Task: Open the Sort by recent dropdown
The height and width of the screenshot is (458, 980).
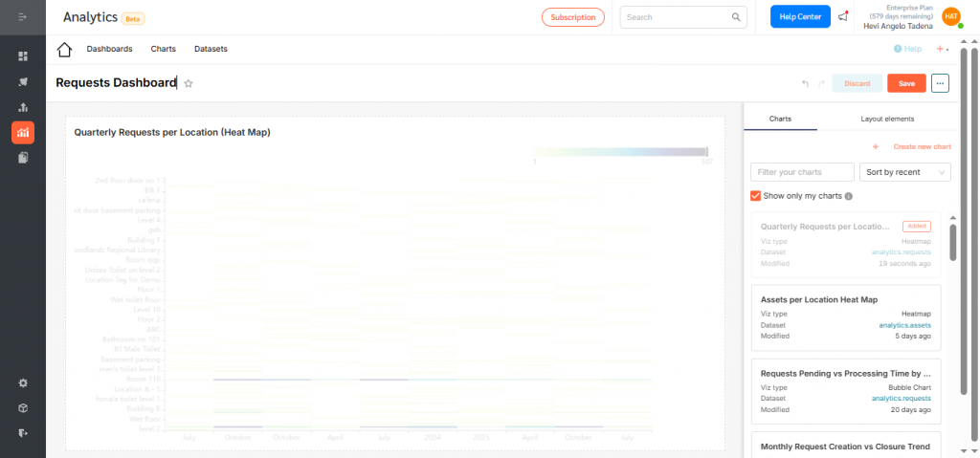Action: (x=904, y=172)
